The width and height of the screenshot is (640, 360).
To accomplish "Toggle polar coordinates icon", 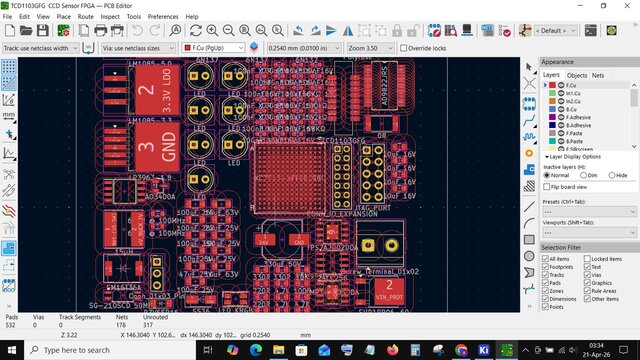I will pos(9,100).
